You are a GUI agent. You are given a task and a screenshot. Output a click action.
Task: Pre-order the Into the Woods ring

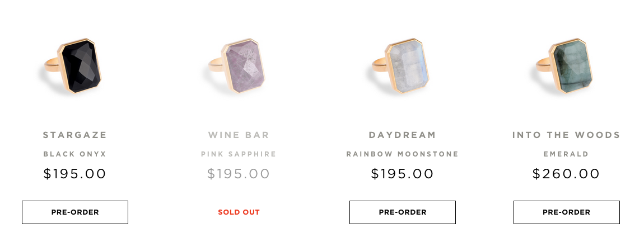coord(566,212)
